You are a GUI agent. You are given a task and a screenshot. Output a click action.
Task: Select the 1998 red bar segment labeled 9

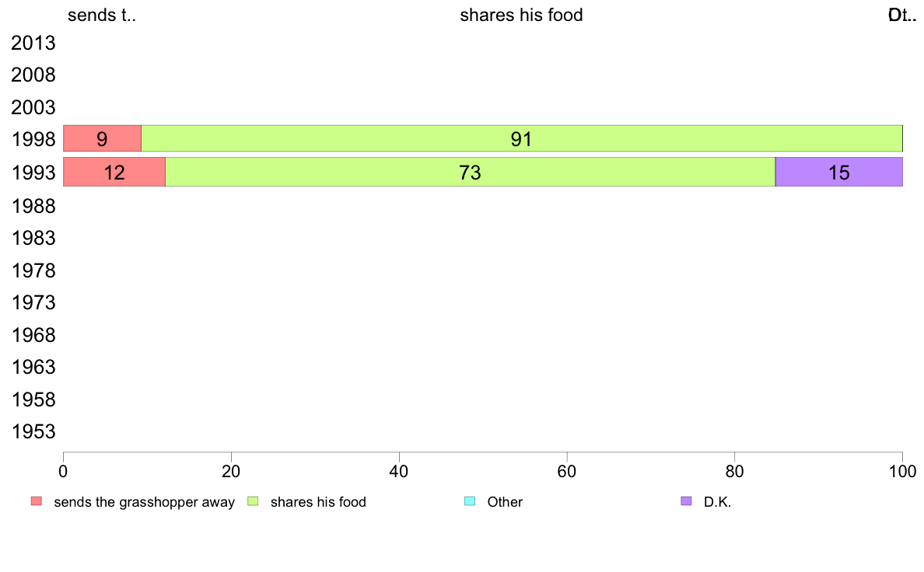click(x=102, y=138)
